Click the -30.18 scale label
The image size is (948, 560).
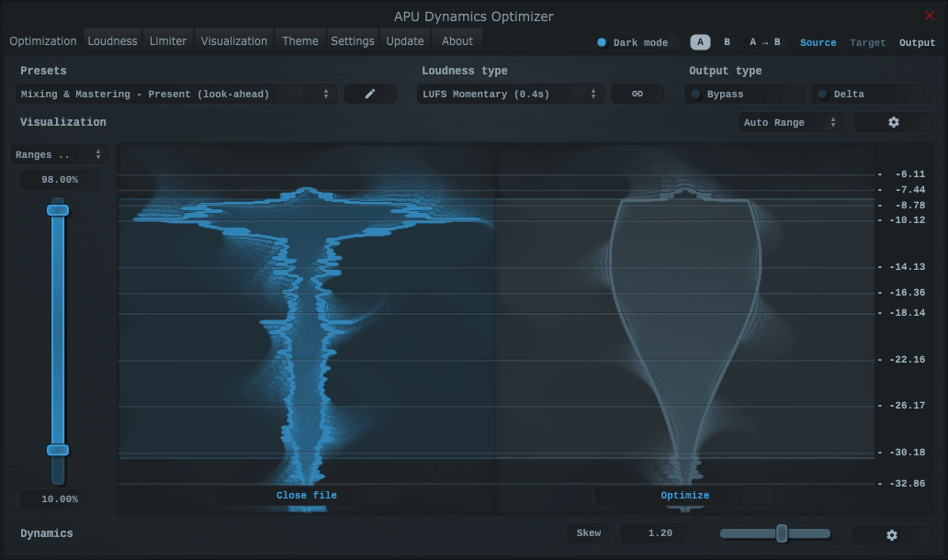pyautogui.click(x=907, y=452)
